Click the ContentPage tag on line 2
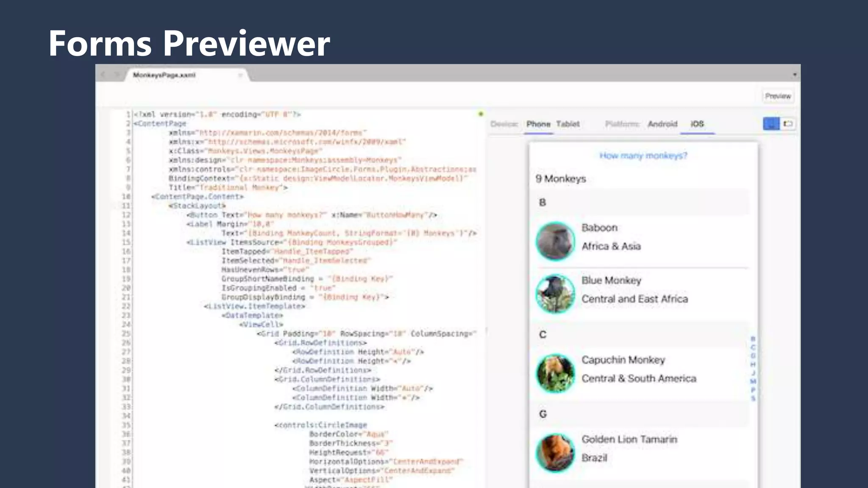The height and width of the screenshot is (488, 868). tap(160, 124)
